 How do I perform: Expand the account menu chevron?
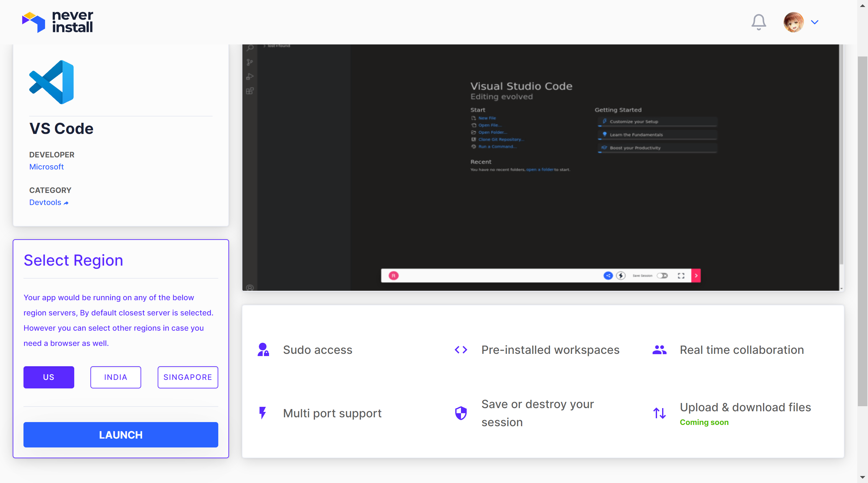click(x=814, y=22)
